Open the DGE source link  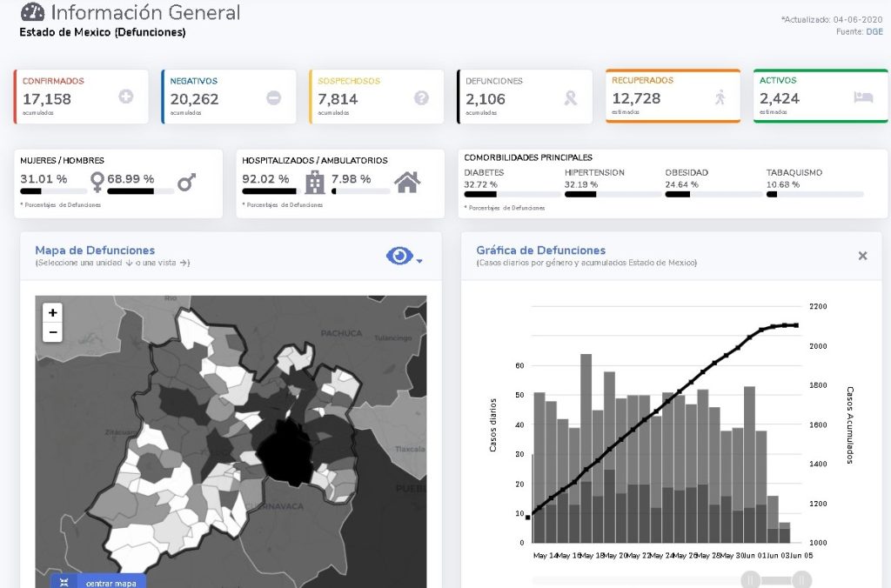coord(874,31)
